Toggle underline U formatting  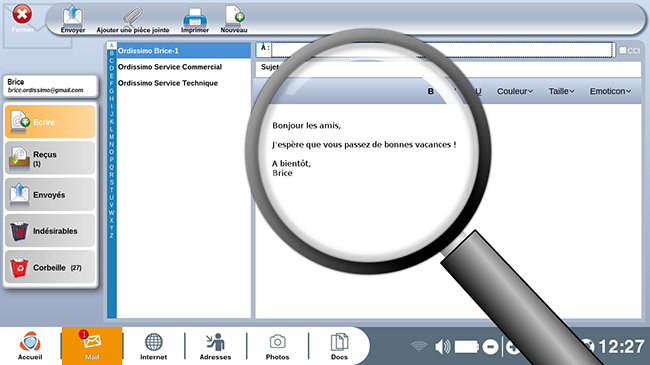coord(478,91)
